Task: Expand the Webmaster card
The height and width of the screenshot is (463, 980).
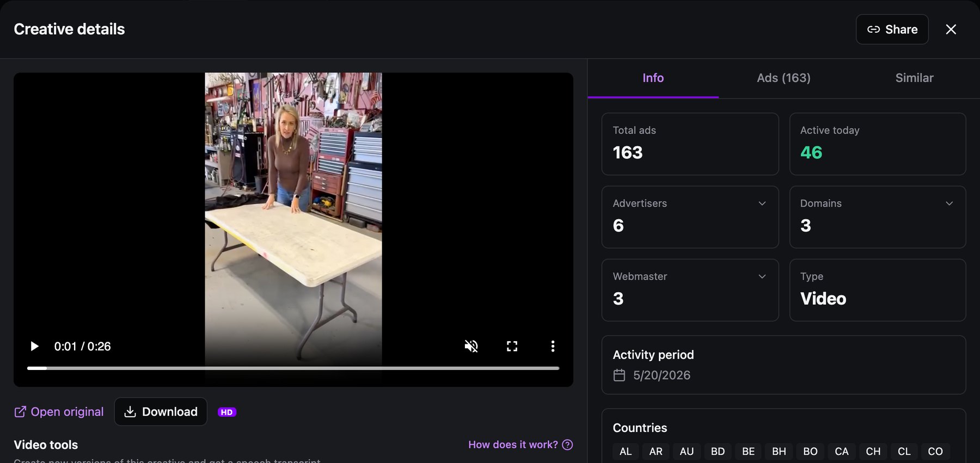Action: coord(690,290)
